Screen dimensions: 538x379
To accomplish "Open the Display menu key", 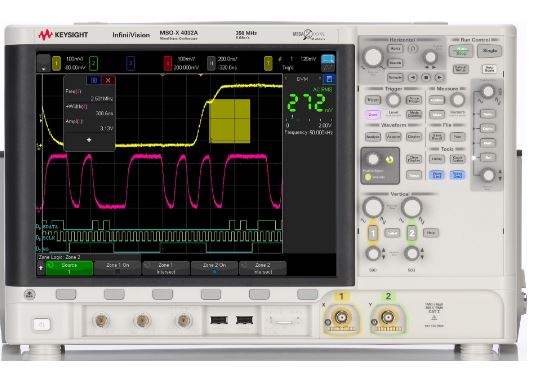I will [414, 137].
